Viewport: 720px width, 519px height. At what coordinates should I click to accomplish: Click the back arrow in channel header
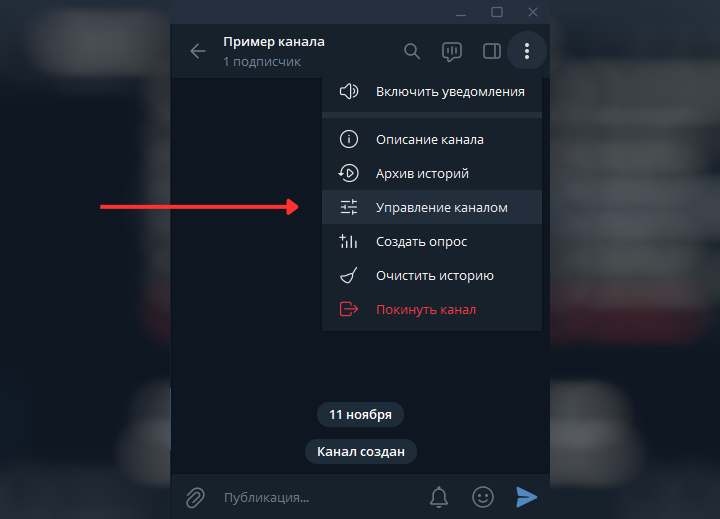pos(198,51)
